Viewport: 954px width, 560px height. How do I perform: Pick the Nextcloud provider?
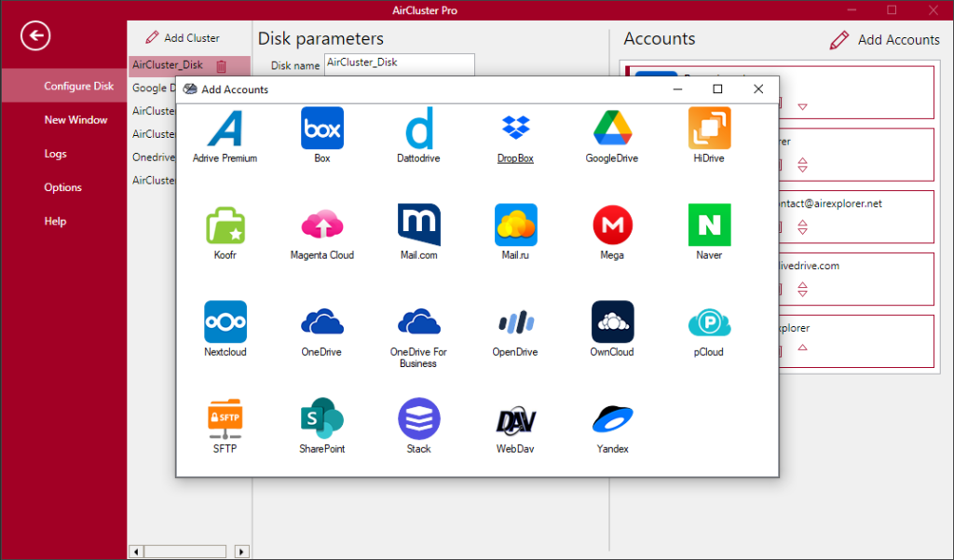pyautogui.click(x=225, y=329)
